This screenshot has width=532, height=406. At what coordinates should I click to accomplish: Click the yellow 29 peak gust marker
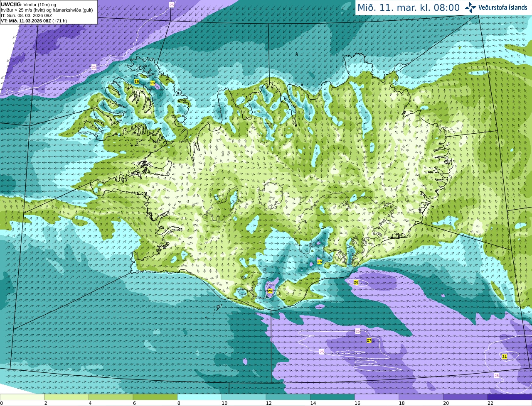(x=270, y=291)
